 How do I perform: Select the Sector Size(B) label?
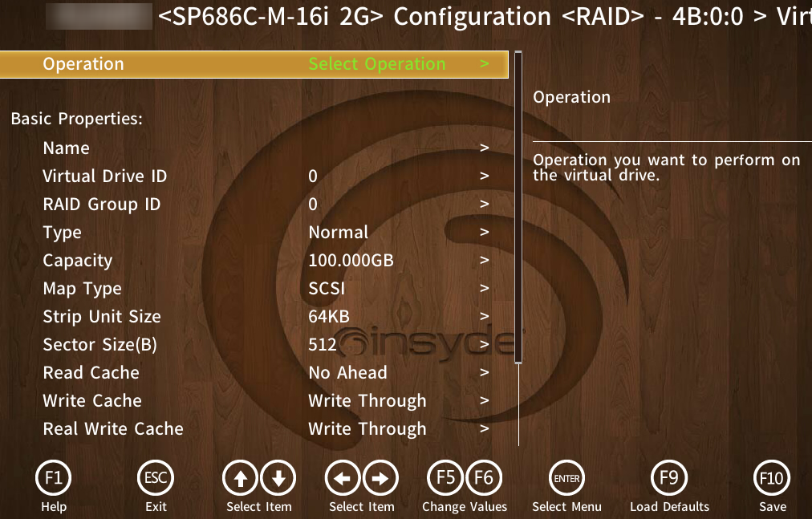[x=100, y=344]
